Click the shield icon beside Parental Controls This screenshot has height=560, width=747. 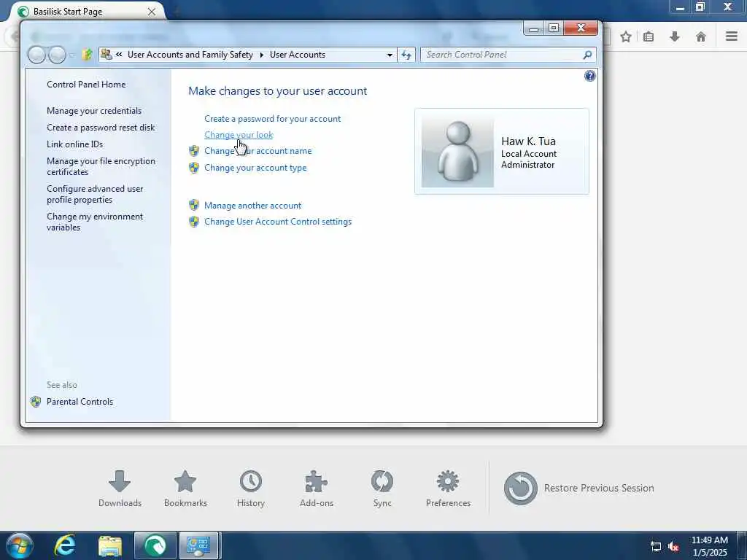pyautogui.click(x=36, y=402)
